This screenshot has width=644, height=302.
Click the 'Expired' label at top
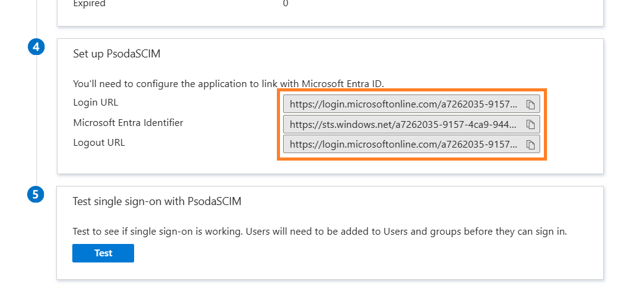tap(89, 4)
